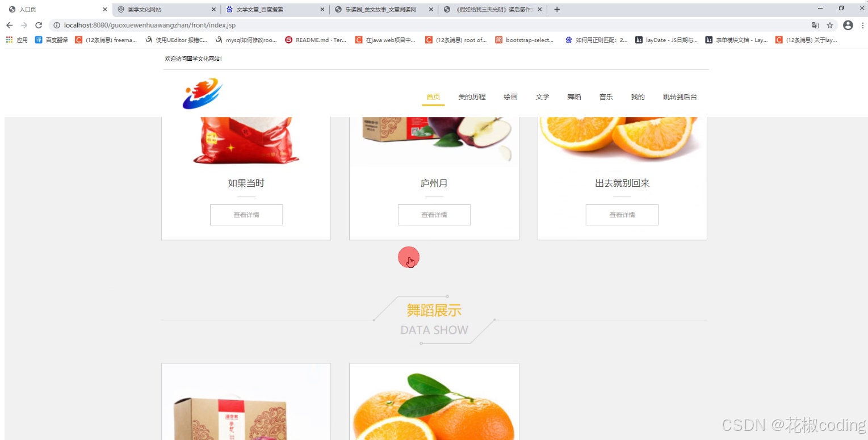The image size is (868, 440).
Task: Click the apps grid icon on the bookmarks bar
Action: point(9,40)
